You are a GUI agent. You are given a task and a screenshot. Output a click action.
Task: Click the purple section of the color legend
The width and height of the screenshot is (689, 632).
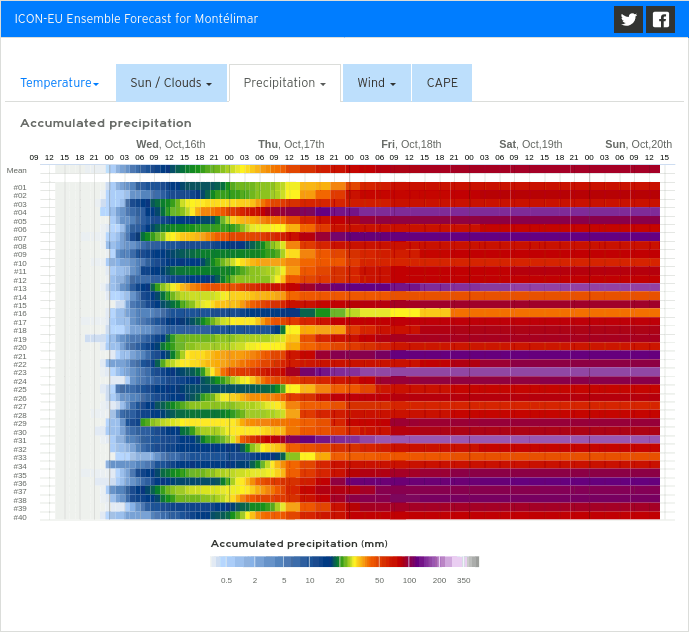(424, 561)
